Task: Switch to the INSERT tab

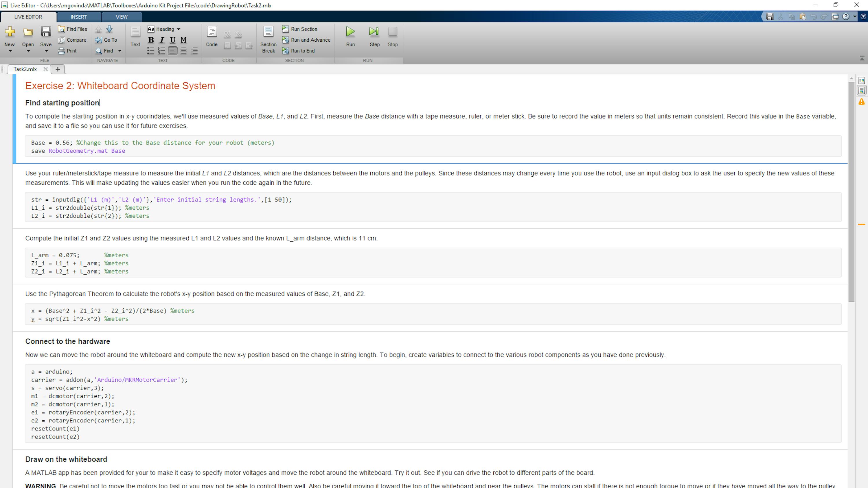Action: 79,17
